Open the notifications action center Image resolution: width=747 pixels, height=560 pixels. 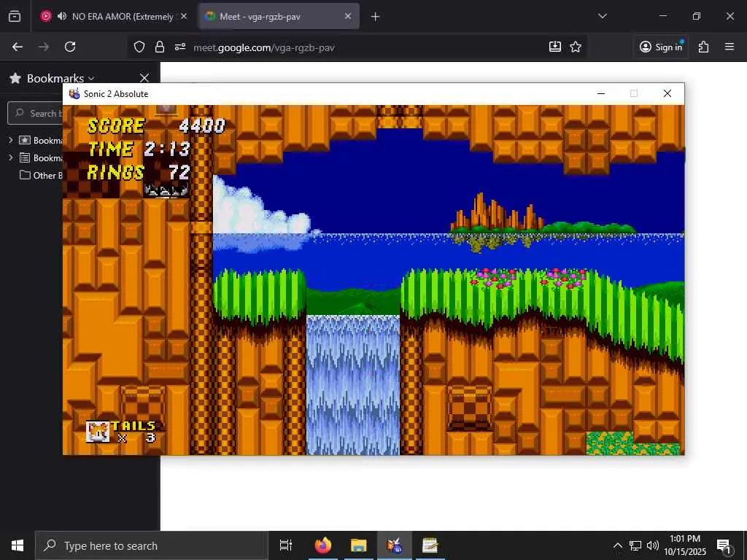724,545
